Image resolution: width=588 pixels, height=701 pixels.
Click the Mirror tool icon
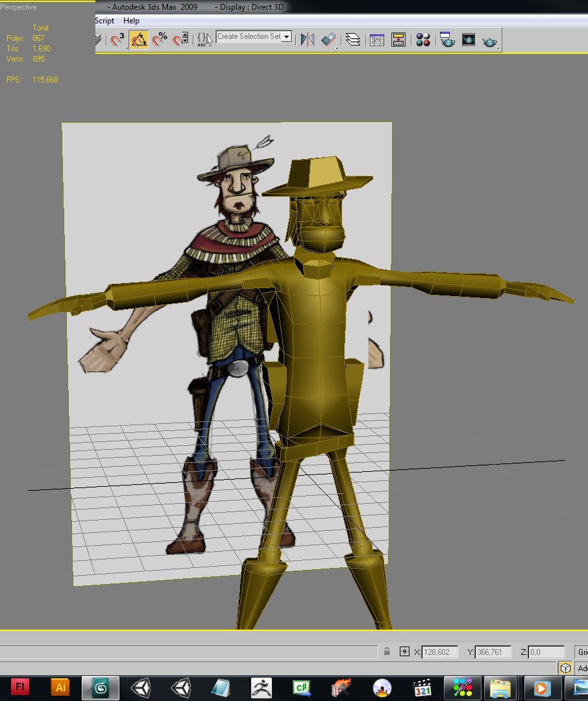point(308,40)
